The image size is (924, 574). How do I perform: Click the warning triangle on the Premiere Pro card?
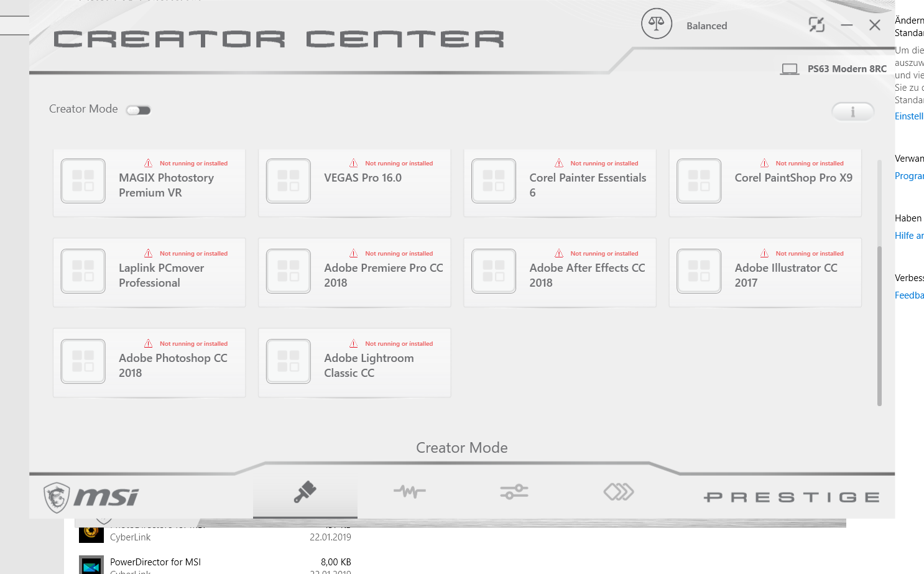coord(354,253)
